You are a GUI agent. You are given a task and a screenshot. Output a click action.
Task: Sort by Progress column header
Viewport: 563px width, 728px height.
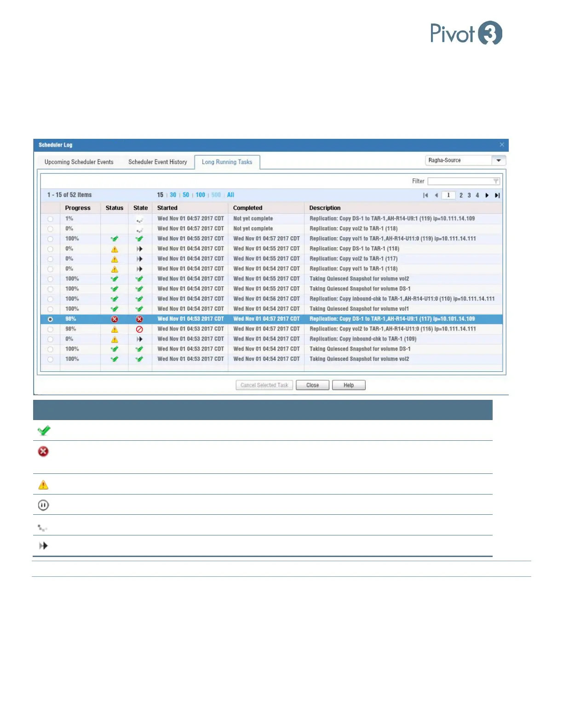click(x=78, y=208)
